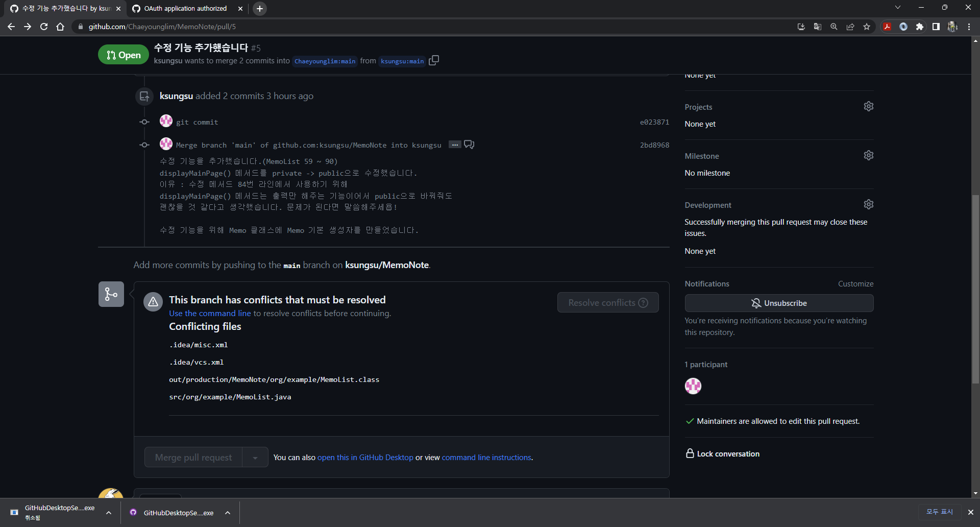Switch to OAuth application authorized tab
Viewport: 980px width, 527px height.
click(x=185, y=9)
